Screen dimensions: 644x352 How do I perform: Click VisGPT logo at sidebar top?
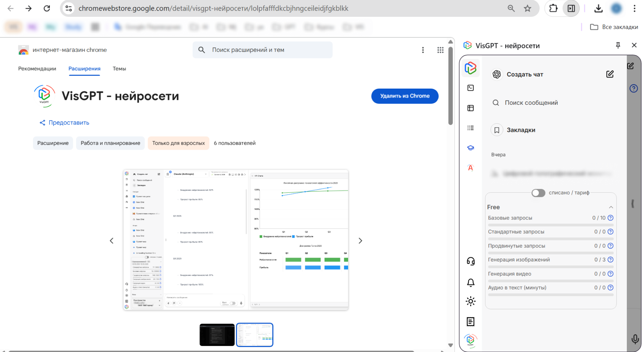[470, 68]
